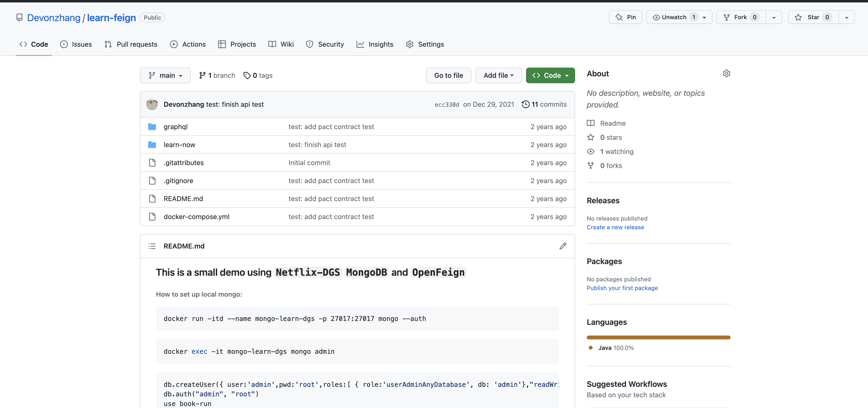Click the README.md heading in readme panel

click(x=184, y=246)
